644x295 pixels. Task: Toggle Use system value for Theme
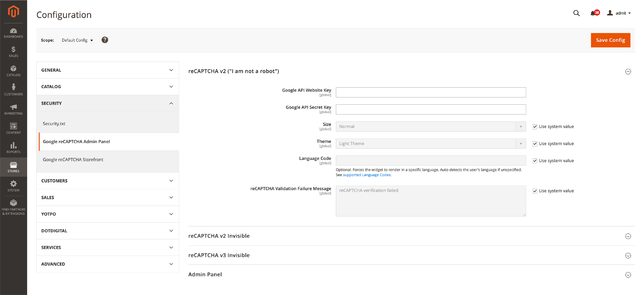point(534,143)
